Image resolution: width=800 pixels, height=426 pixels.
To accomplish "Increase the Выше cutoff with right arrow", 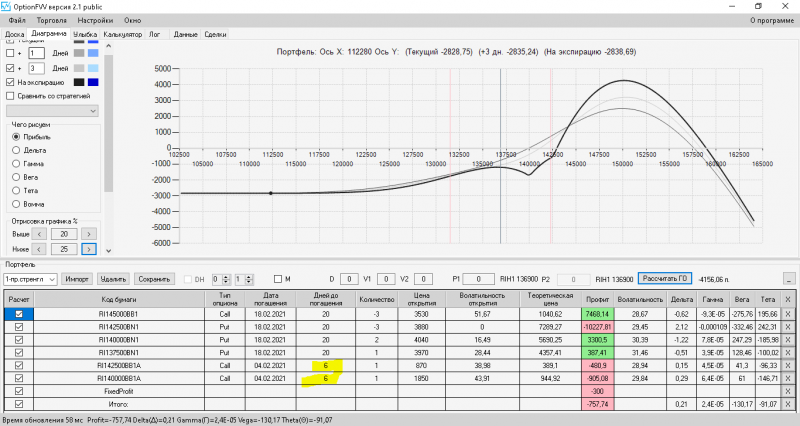I will click(x=89, y=234).
